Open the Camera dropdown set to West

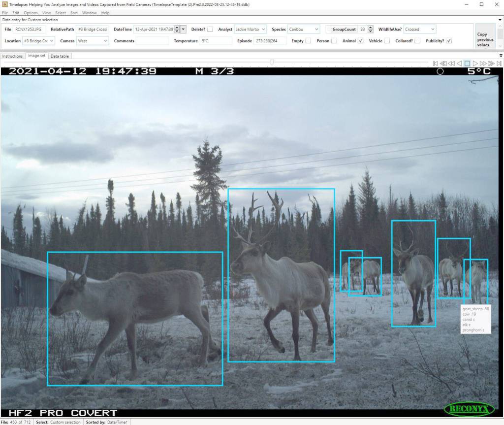[93, 41]
